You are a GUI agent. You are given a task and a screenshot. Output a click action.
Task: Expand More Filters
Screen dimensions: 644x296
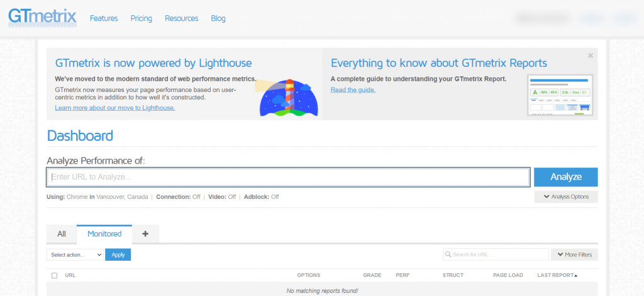click(x=574, y=254)
